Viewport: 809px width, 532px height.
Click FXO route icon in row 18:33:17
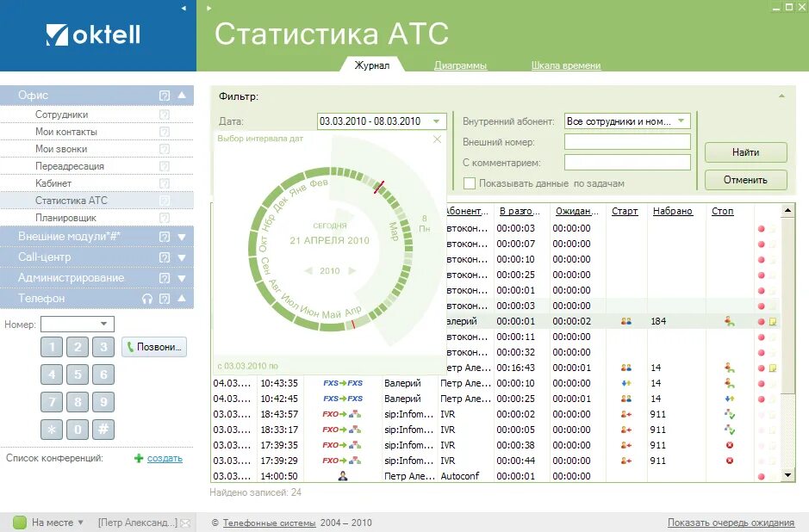[x=341, y=430]
